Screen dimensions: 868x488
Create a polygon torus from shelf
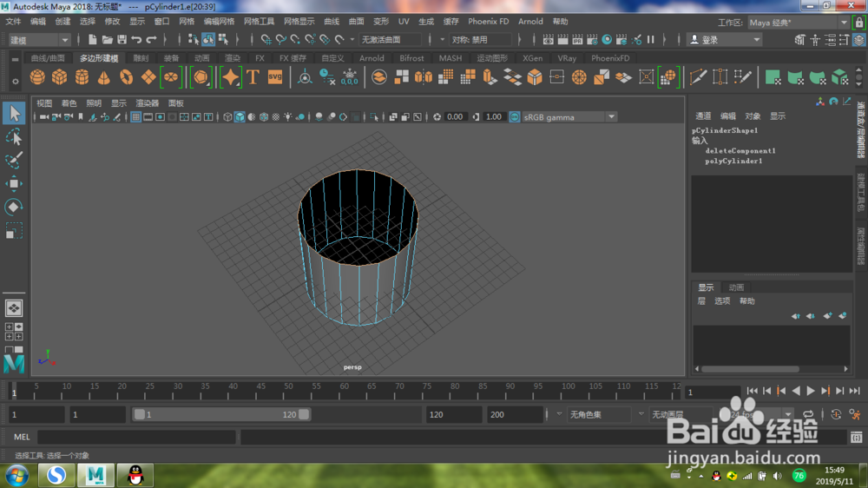(x=126, y=77)
